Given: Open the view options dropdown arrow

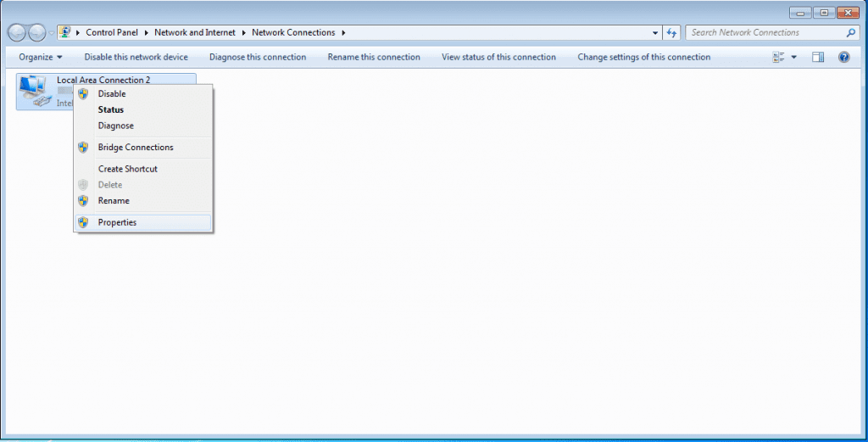Looking at the screenshot, I should coord(793,57).
